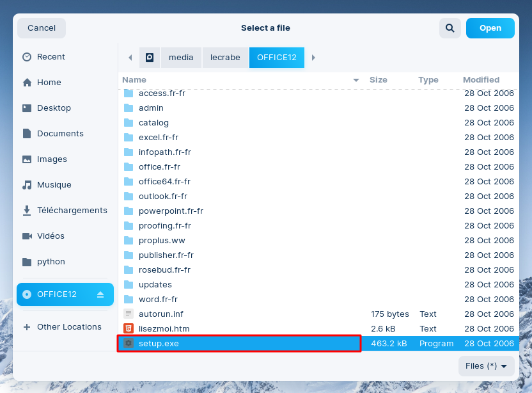Click the 2.6 kB size value

click(x=383, y=329)
